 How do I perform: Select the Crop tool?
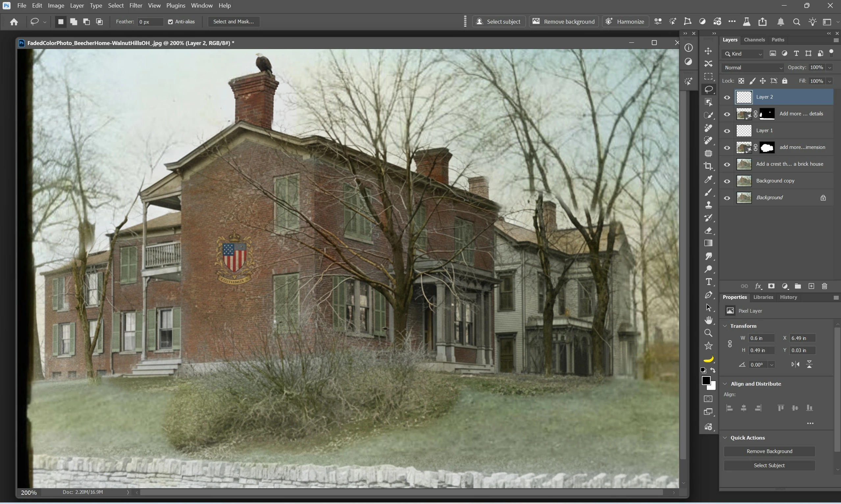click(x=708, y=166)
